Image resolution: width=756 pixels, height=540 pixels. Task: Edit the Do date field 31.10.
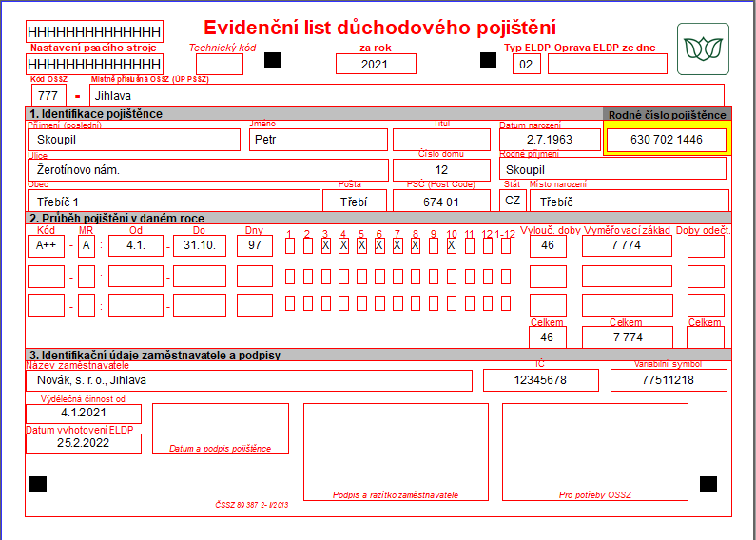point(200,246)
